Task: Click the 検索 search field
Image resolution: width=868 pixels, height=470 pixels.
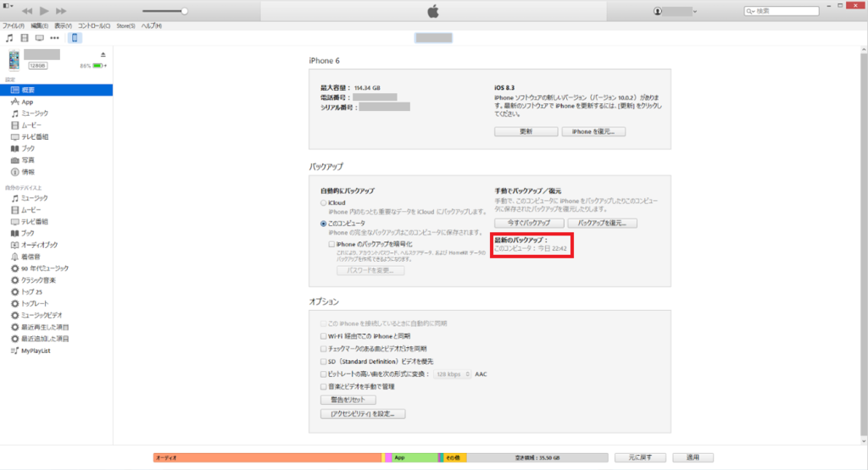Action: [x=782, y=11]
